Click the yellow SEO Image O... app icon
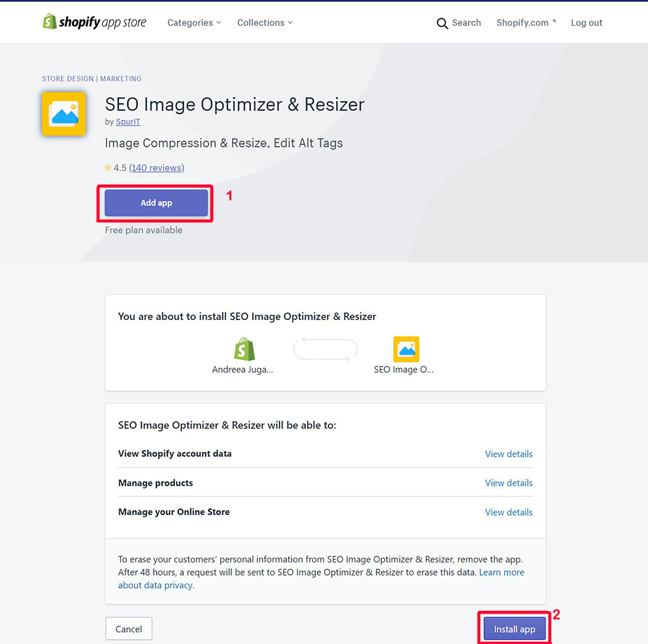This screenshot has height=644, width=648. coord(406,349)
